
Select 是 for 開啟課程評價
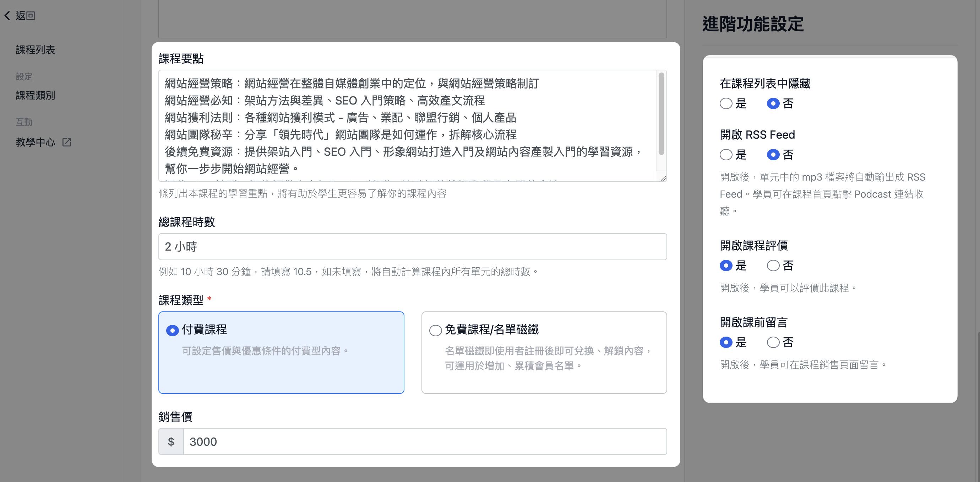pos(726,266)
